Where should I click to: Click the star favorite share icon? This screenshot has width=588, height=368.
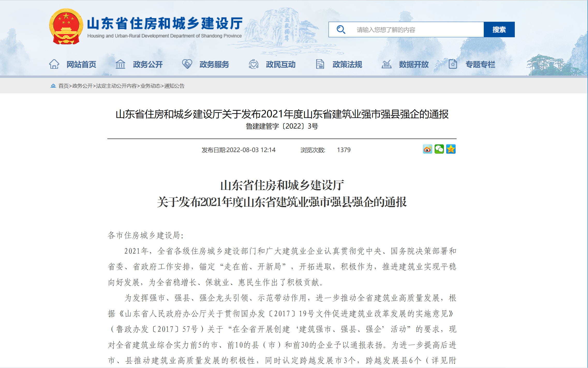pyautogui.click(x=451, y=149)
